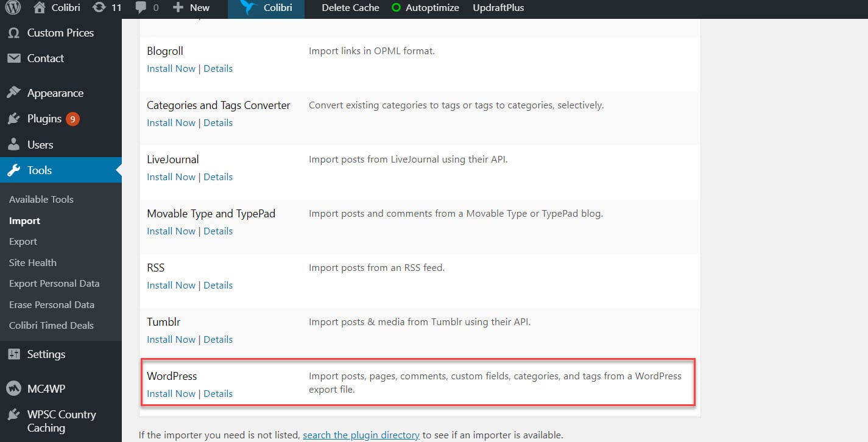Open the site via the Colibri home icon
Screen dimensions: 868x442
(x=40, y=8)
